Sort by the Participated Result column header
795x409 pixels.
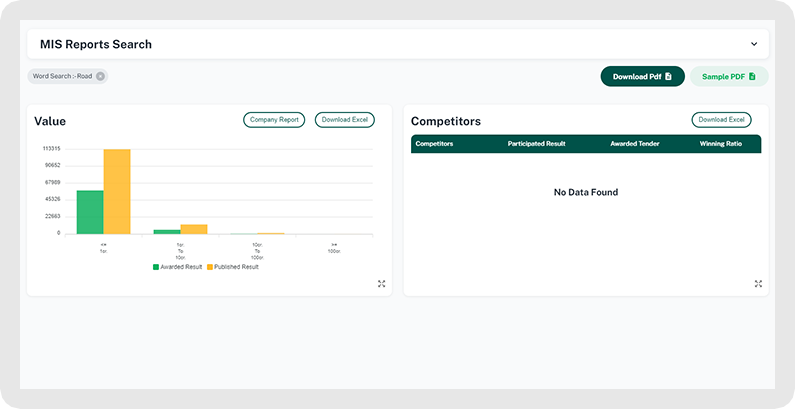pos(536,144)
